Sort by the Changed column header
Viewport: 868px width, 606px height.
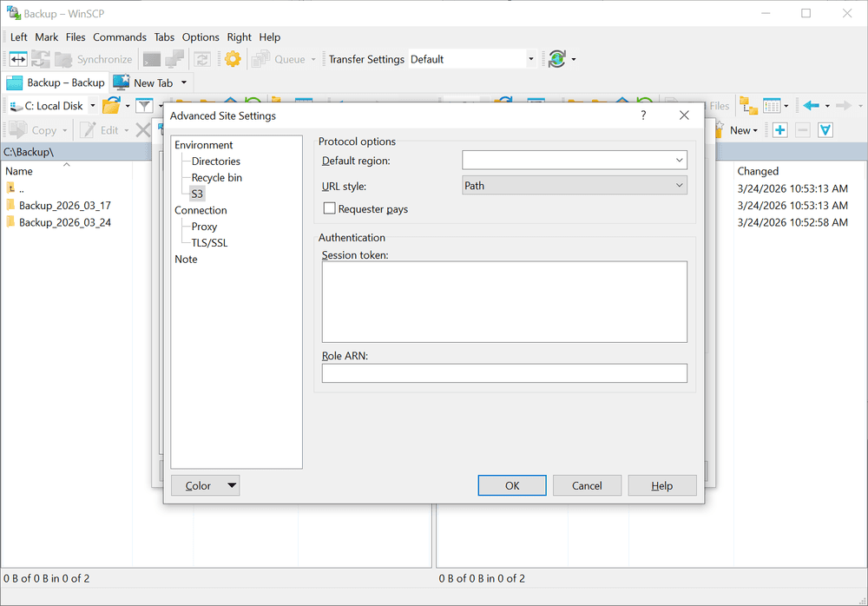click(x=758, y=171)
